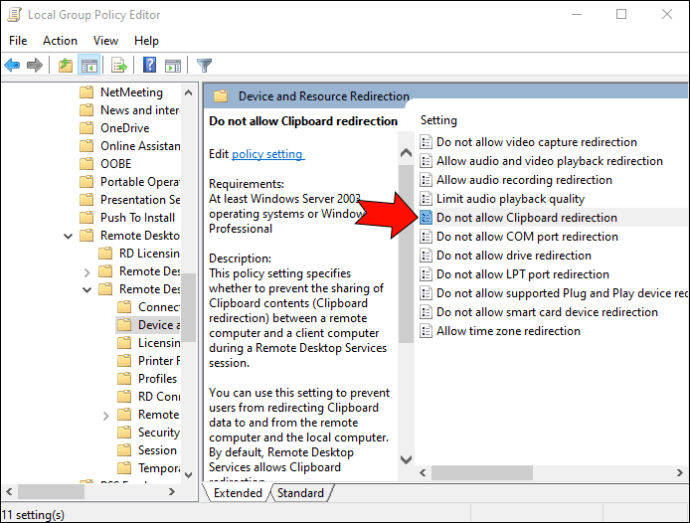
Task: Select Allow audio recording redirection setting
Action: pos(524,180)
